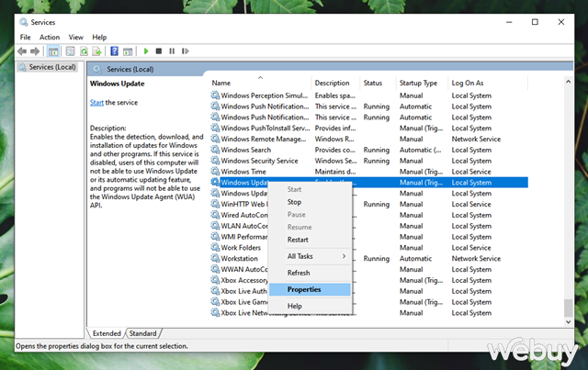This screenshot has width=588, height=370.
Task: Click Automatic (... startup type of Windows Search
Action: [420, 150]
